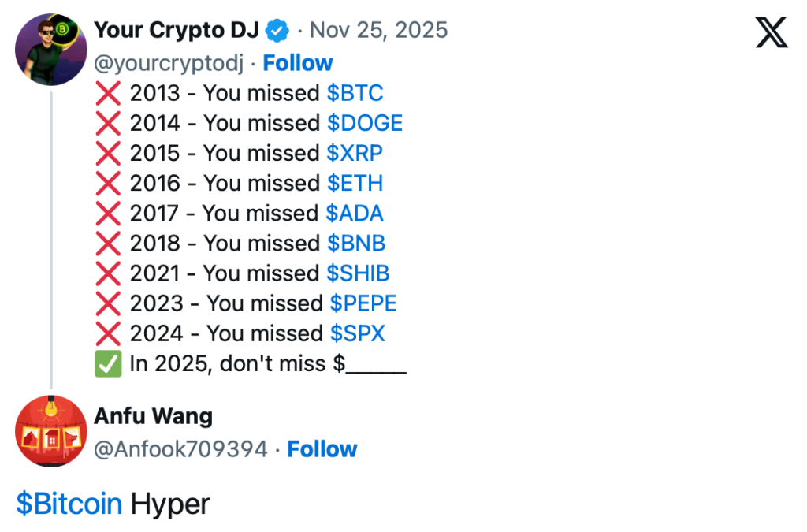Click the Nov 25, 2025 post date

(378, 31)
